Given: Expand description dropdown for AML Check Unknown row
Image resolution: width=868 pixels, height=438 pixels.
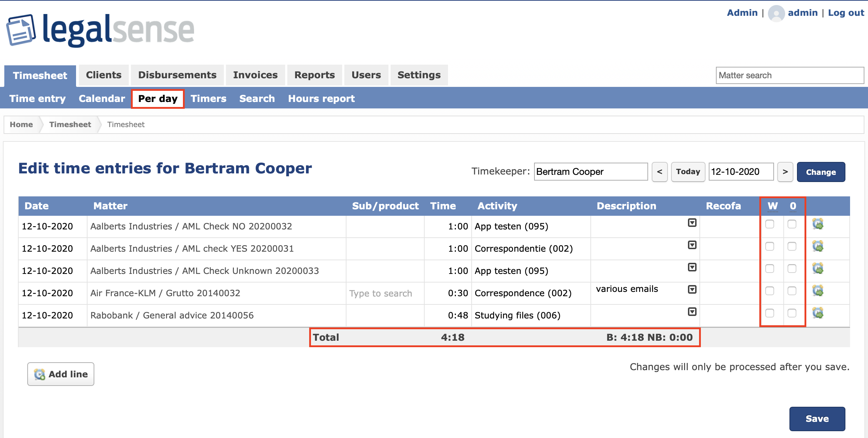Looking at the screenshot, I should (x=692, y=267).
